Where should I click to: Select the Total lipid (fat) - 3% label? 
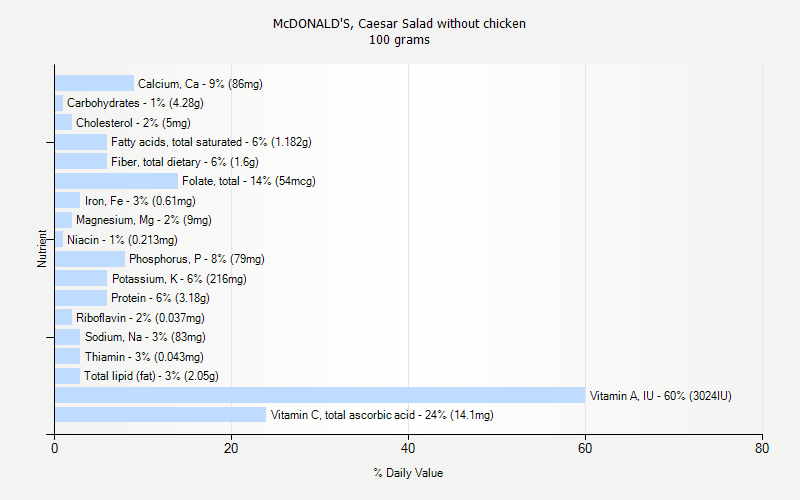point(152,376)
